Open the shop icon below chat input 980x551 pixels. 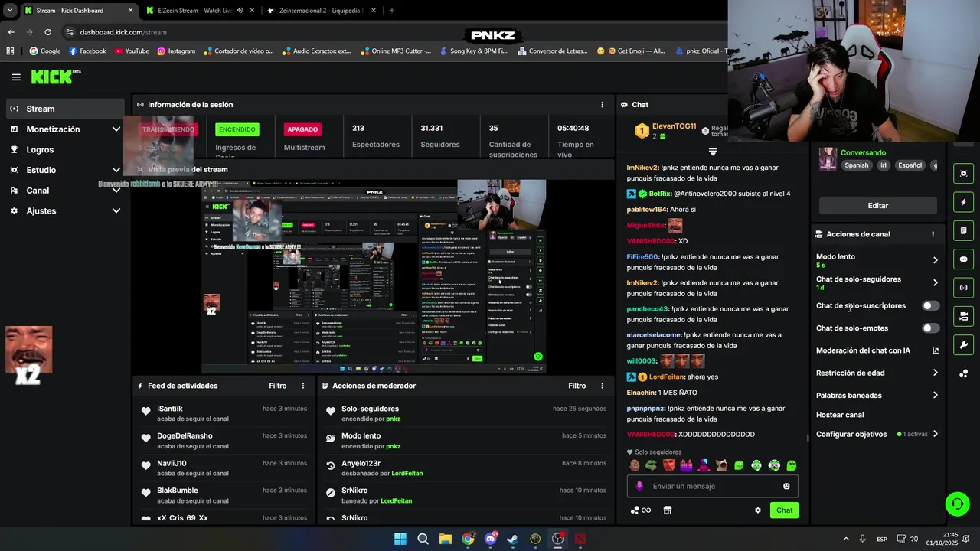pyautogui.click(x=667, y=510)
